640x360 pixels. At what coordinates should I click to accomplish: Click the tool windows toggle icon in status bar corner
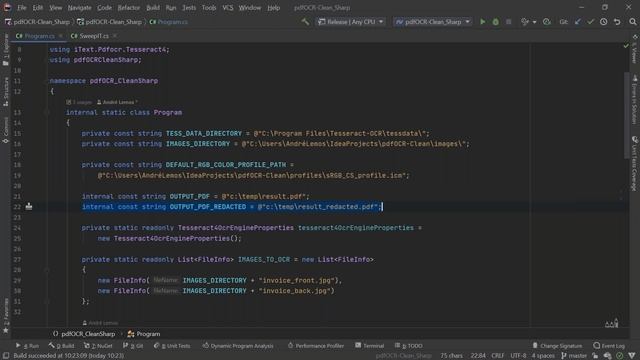[x=6, y=356]
